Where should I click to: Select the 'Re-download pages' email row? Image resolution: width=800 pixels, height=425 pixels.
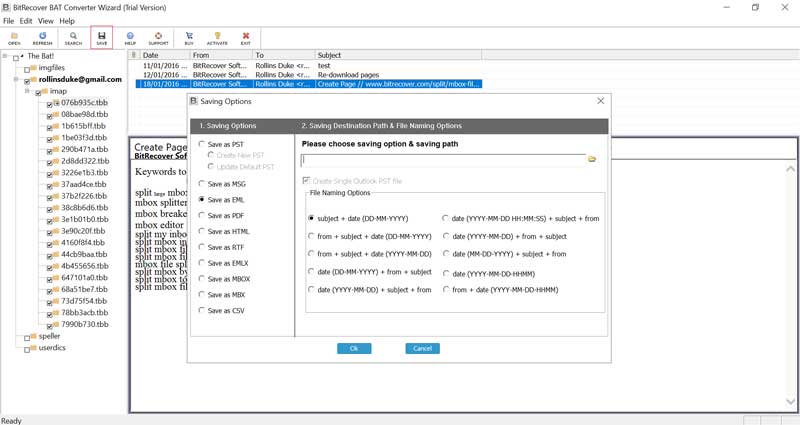[310, 74]
